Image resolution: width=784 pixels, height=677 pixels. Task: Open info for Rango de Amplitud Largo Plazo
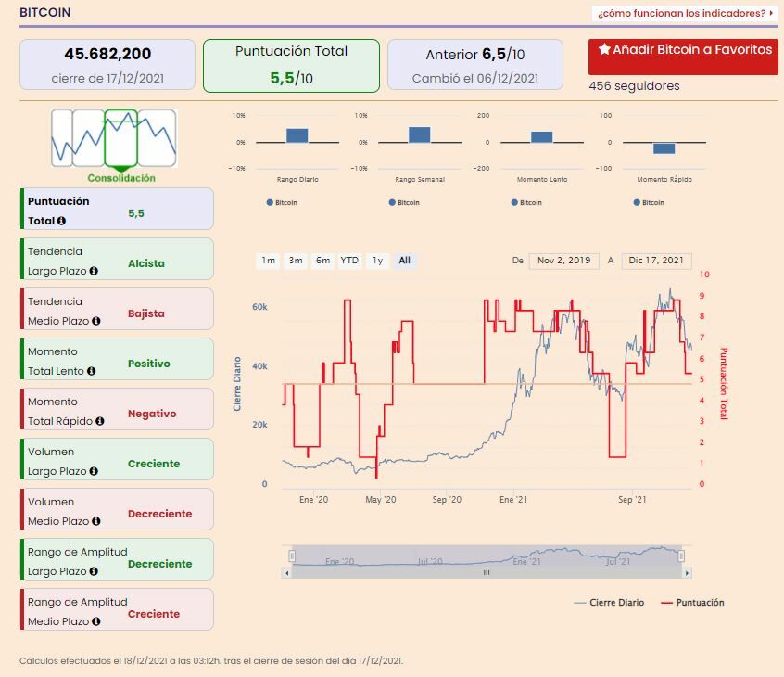click(94, 571)
